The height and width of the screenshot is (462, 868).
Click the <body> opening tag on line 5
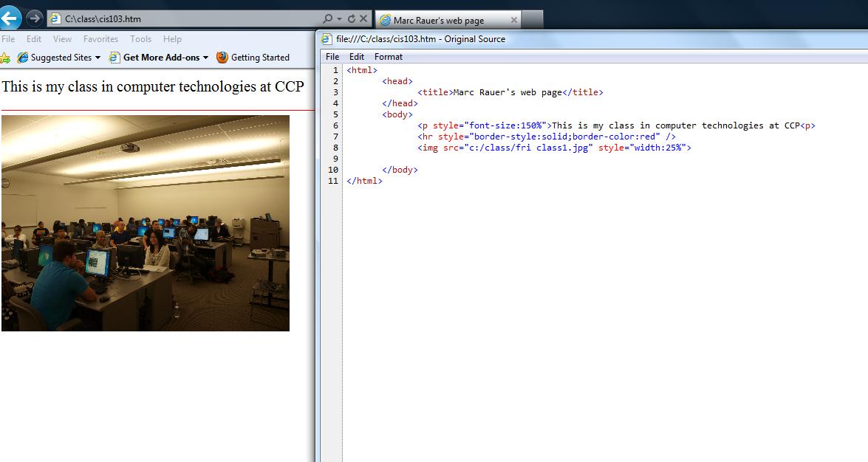(x=397, y=114)
